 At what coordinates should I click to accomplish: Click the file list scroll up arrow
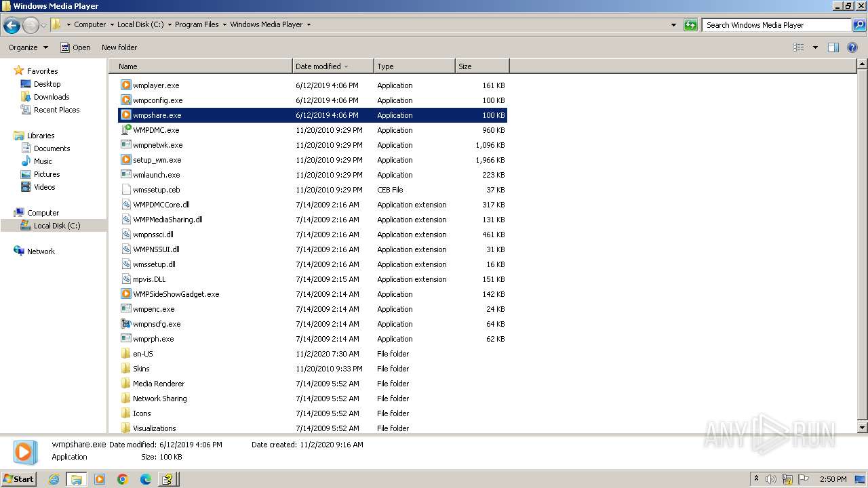(862, 64)
